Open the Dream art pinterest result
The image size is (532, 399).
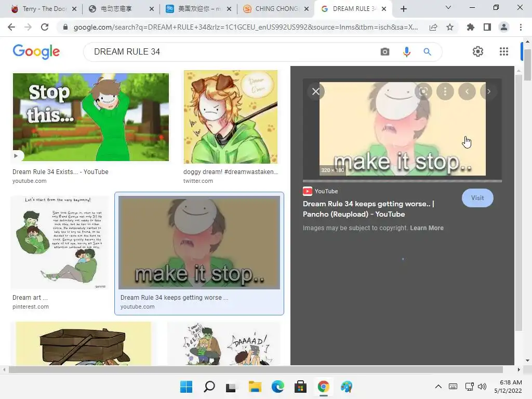coord(30,298)
